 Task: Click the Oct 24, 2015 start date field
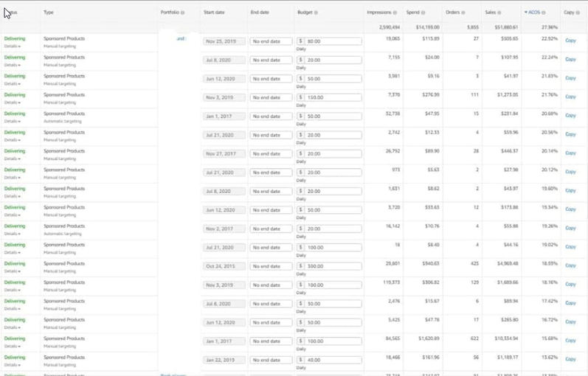coord(224,266)
